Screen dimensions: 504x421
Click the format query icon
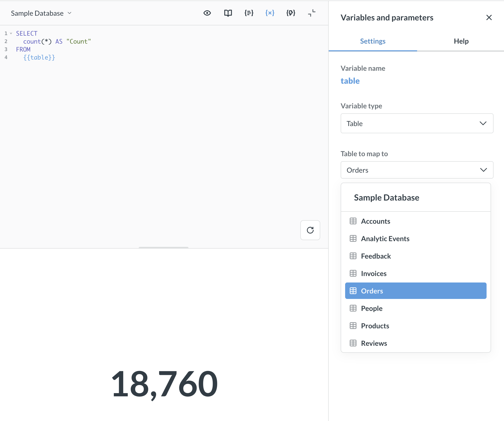249,13
